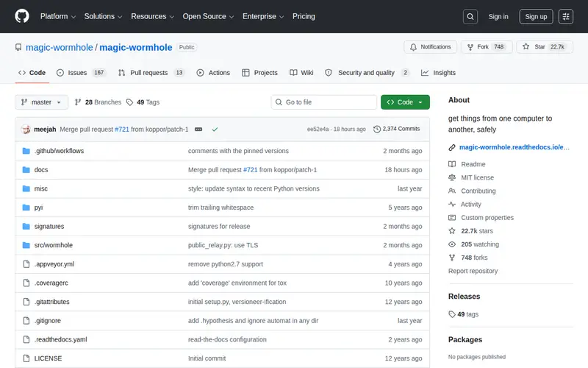Image resolution: width=588 pixels, height=368 pixels.
Task: Open the 49 Tags page
Action: click(x=143, y=102)
